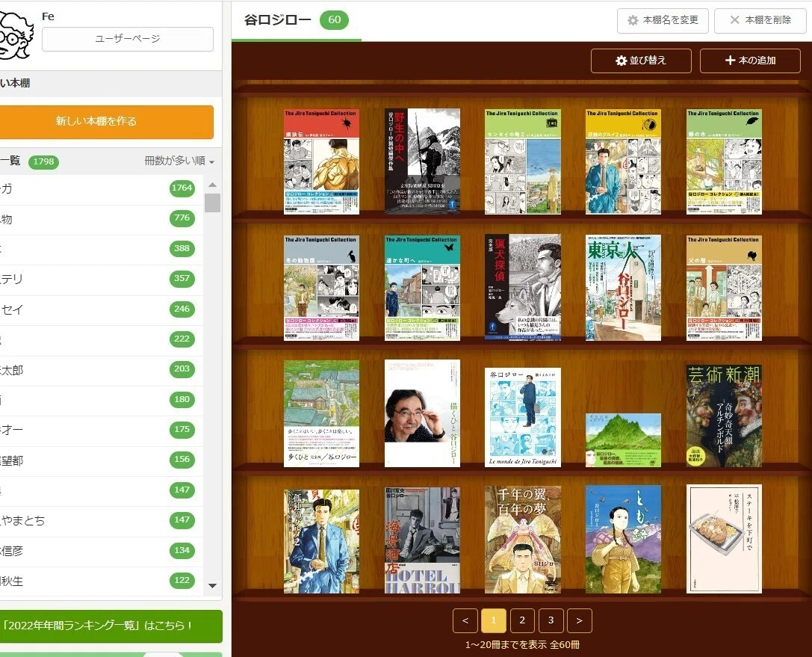The image size is (812, 657).
Task: Select page 1 in pagination
Action: 494,620
